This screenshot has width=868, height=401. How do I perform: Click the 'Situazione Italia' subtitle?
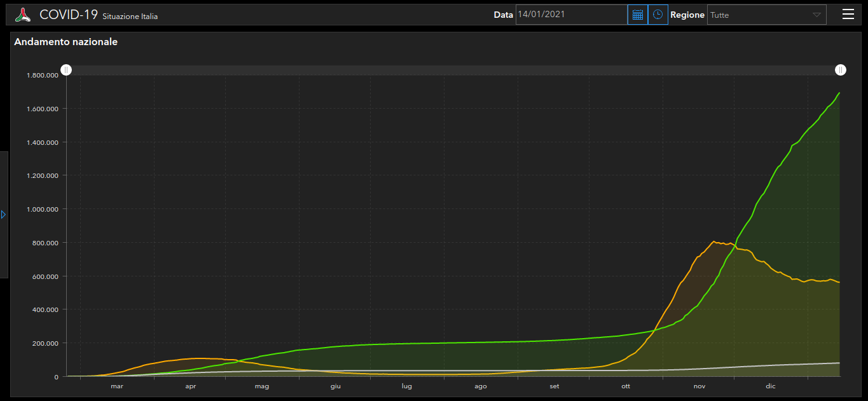click(130, 17)
